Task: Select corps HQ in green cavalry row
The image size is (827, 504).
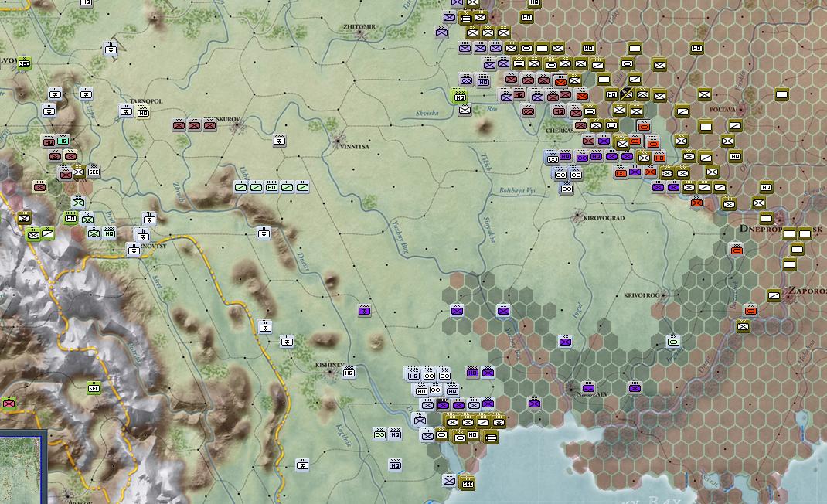Action: click(271, 187)
